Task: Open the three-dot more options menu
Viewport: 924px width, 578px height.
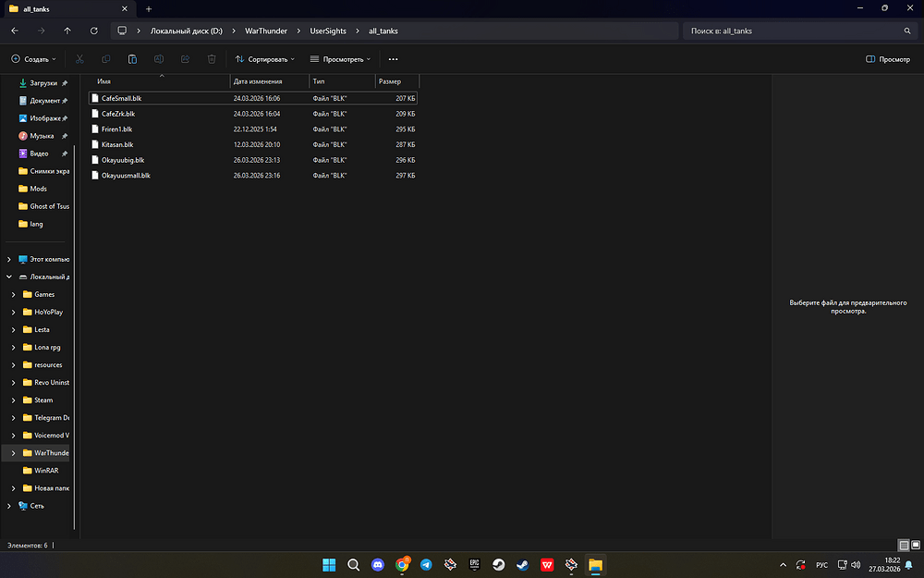Action: [393, 59]
